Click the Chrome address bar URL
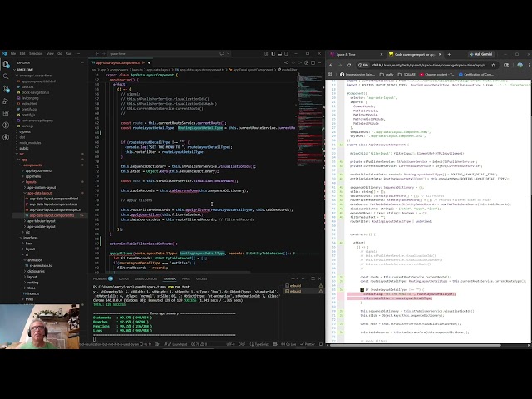532x399 pixels. [x=429, y=65]
